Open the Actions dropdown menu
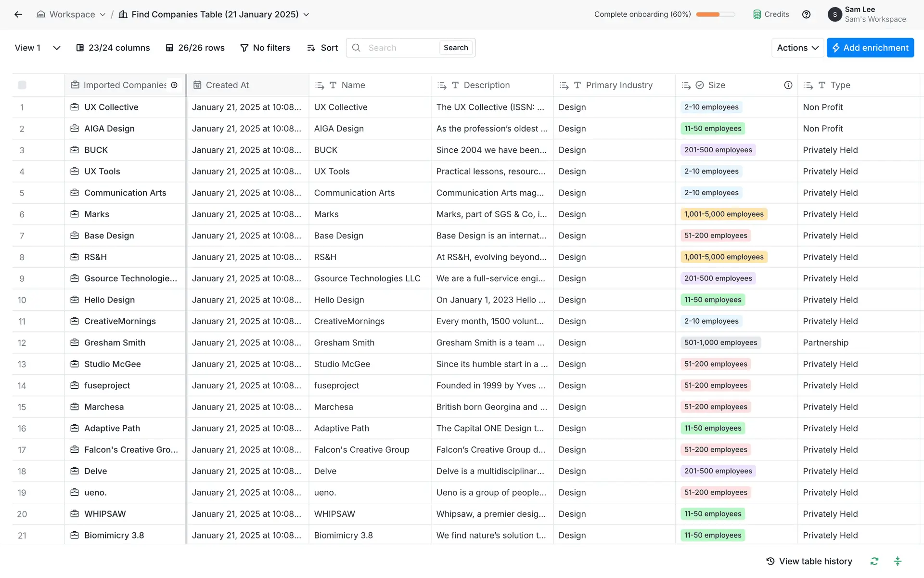The image size is (924, 578). (x=797, y=48)
